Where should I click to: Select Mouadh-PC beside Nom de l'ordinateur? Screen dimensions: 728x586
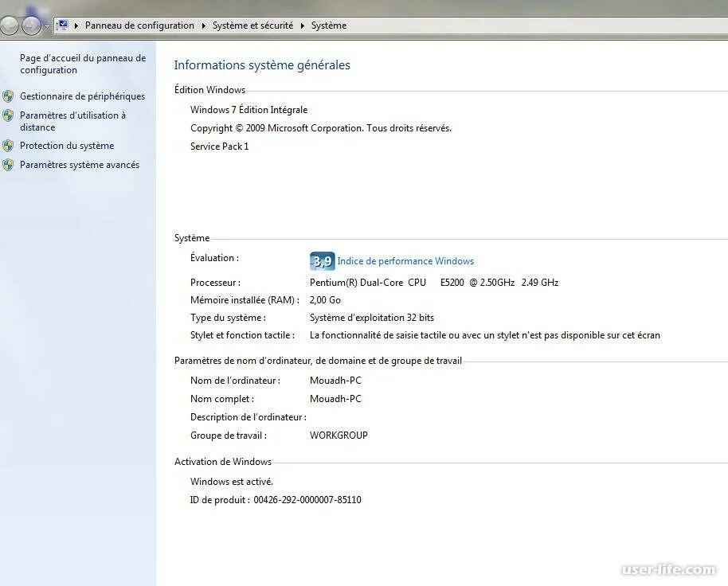click(335, 381)
